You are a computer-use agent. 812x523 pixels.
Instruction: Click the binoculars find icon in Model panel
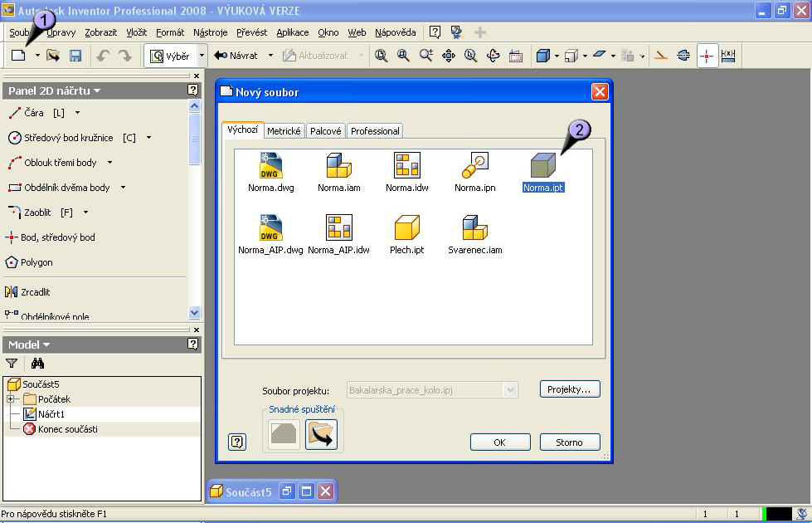tap(37, 364)
